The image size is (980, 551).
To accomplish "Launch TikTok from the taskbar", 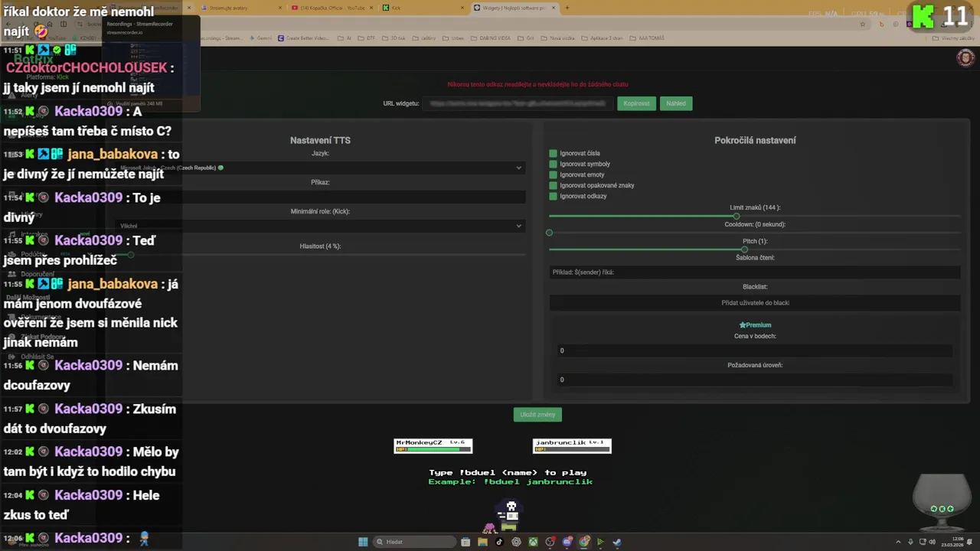I will [x=499, y=542].
